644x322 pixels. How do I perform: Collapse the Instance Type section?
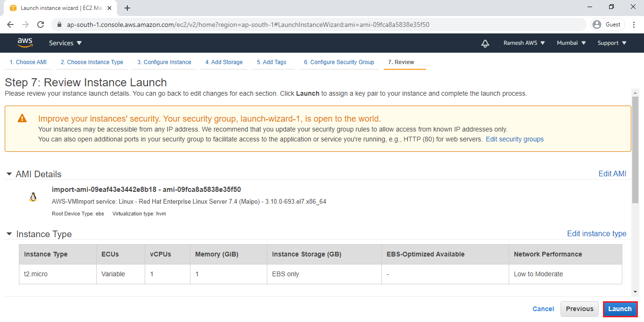click(x=9, y=234)
